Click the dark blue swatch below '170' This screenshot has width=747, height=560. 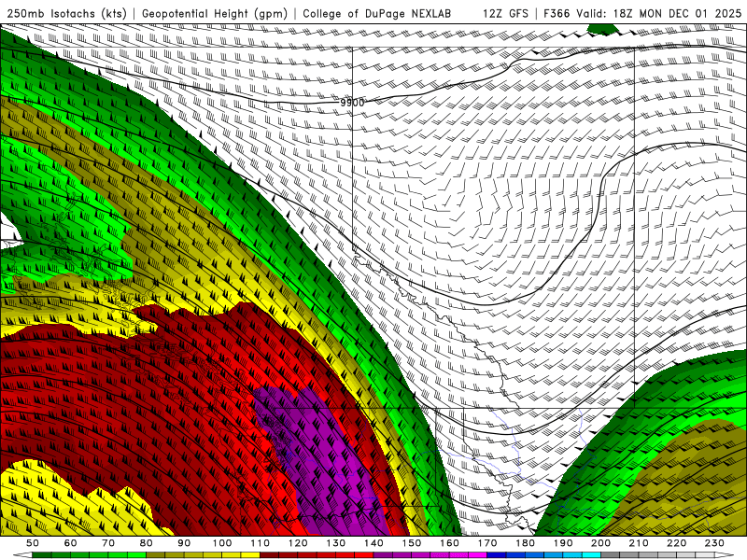tap(497, 555)
